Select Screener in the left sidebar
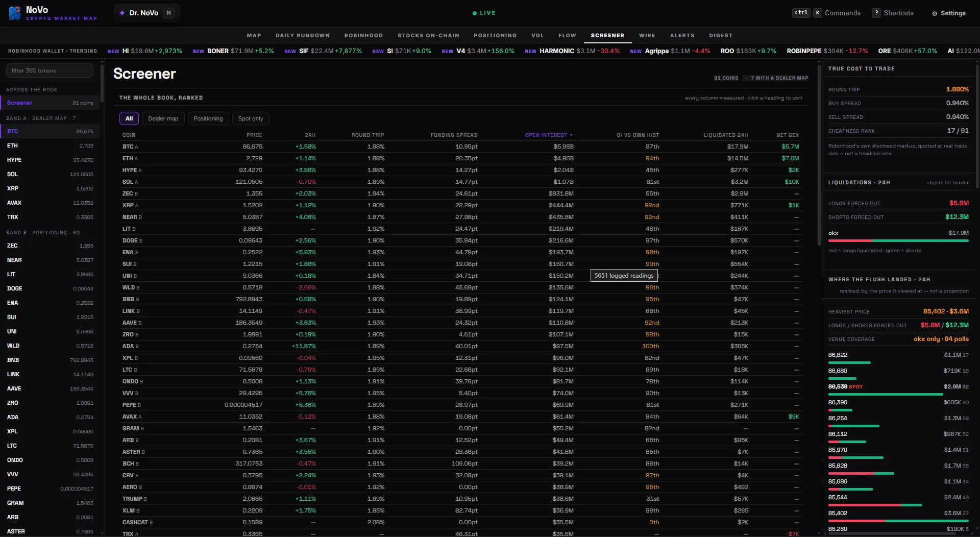 point(50,103)
